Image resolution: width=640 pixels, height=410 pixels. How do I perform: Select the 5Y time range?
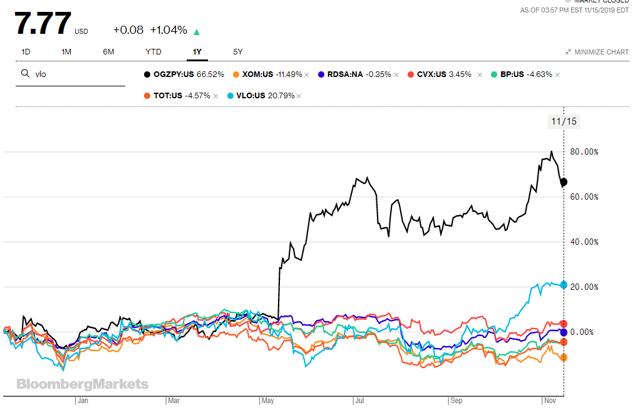pos(237,50)
